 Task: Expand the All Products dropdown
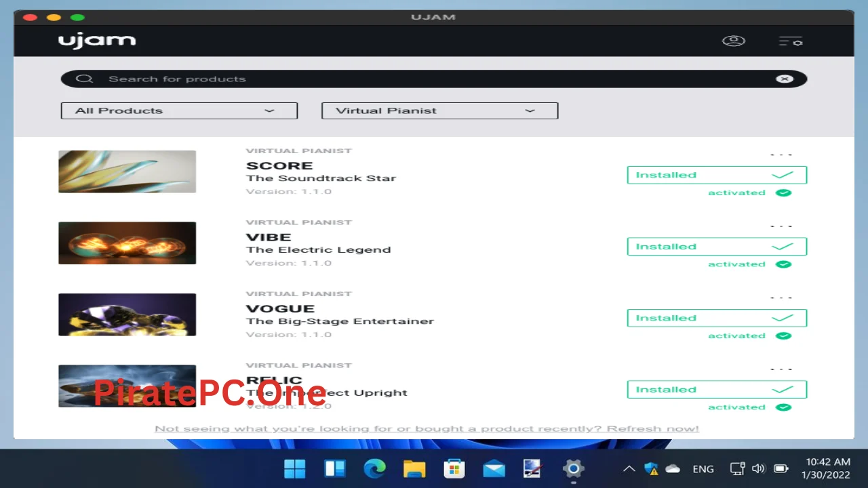tap(179, 110)
